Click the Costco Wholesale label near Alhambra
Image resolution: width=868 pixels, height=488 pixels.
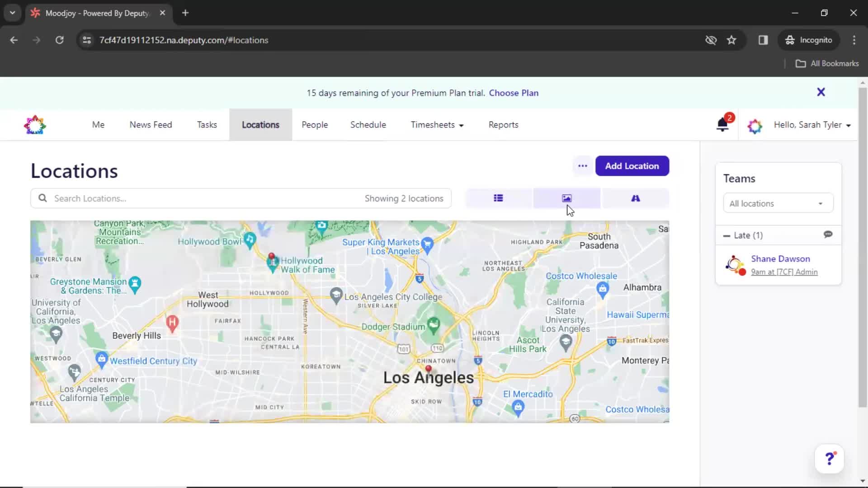(x=581, y=276)
